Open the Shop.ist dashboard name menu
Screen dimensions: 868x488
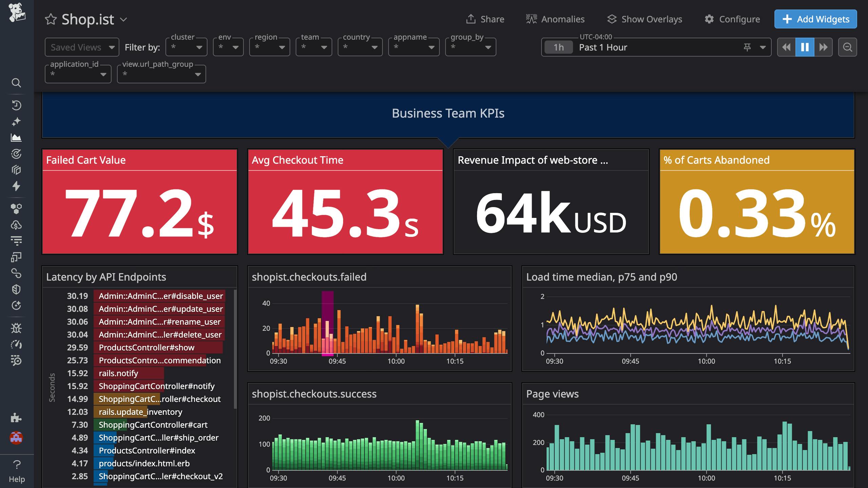124,20
